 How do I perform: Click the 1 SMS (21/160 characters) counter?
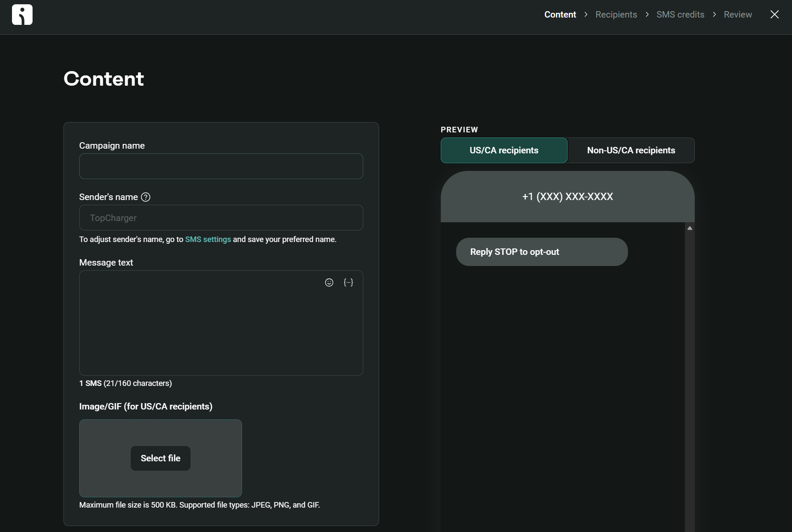point(126,383)
